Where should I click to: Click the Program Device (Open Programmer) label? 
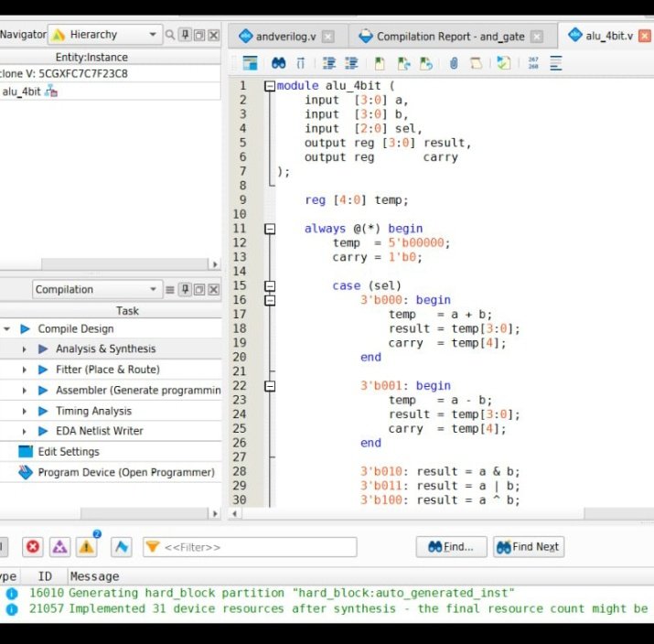[126, 472]
